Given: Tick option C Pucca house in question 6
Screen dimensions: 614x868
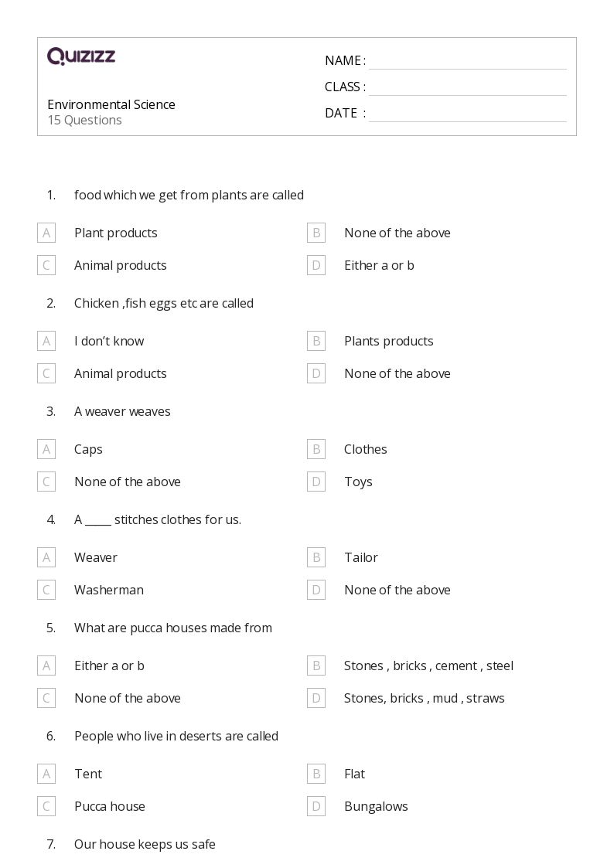Looking at the screenshot, I should coord(46,806).
